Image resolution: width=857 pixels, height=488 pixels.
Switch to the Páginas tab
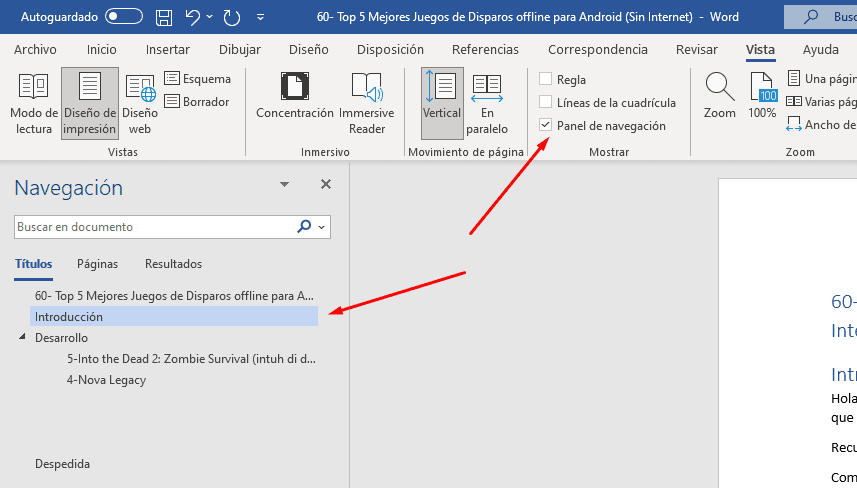pyautogui.click(x=97, y=264)
